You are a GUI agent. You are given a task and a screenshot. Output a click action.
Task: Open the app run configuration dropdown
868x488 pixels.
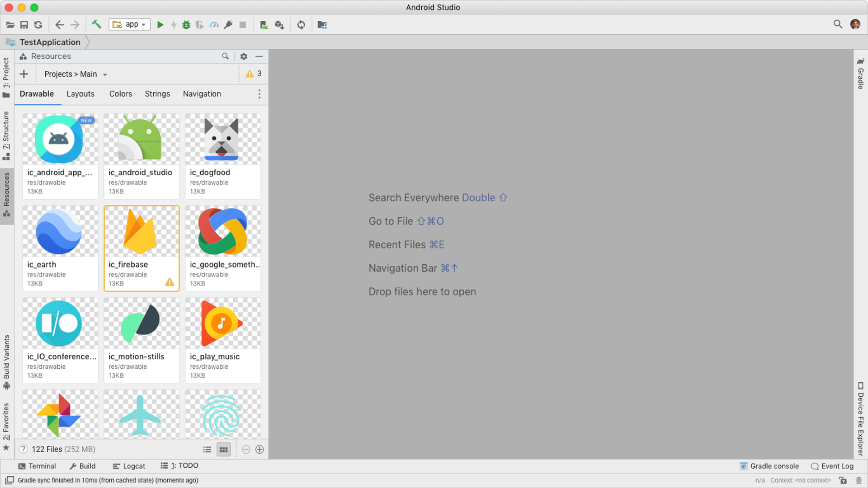130,24
